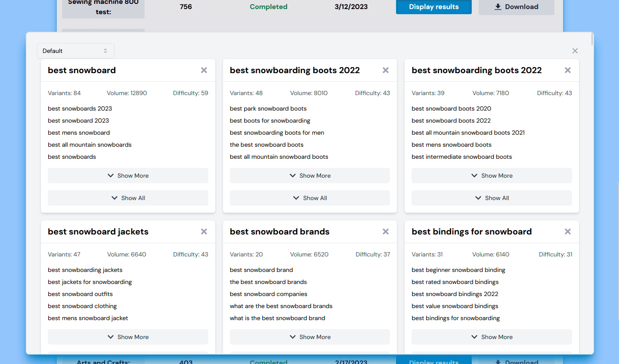Viewport: 619px width, 364px height.
Task: Expand Show More under 'best snowboard'
Action: tap(128, 176)
